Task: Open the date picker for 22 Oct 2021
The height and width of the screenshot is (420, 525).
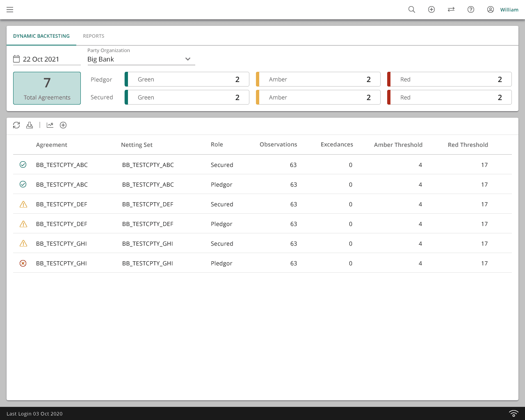Action: [16, 59]
